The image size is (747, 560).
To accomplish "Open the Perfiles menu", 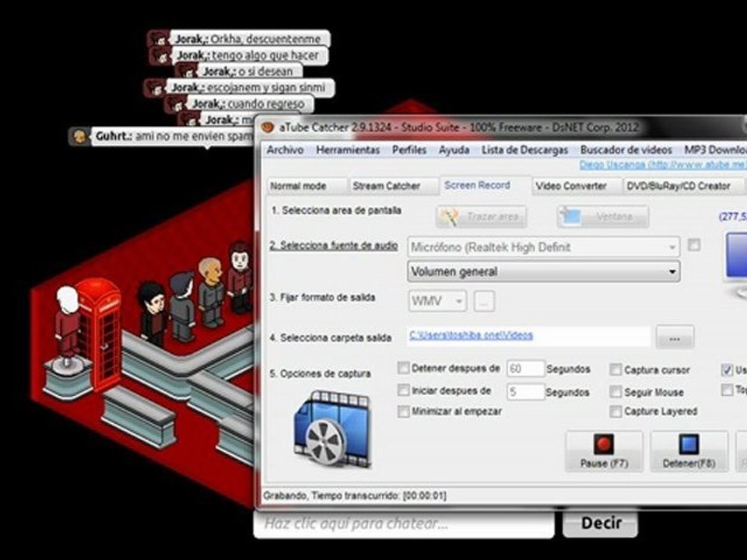I will pyautogui.click(x=409, y=150).
